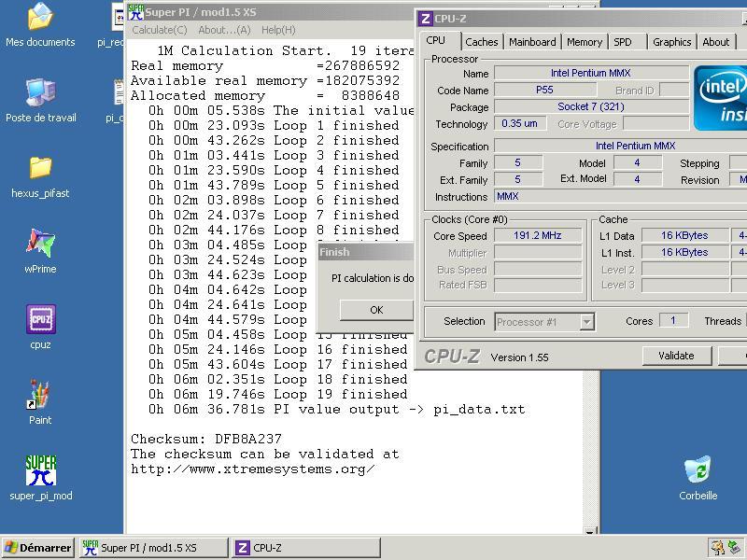
Task: Switch to the Graphics tab
Action: [x=671, y=42]
